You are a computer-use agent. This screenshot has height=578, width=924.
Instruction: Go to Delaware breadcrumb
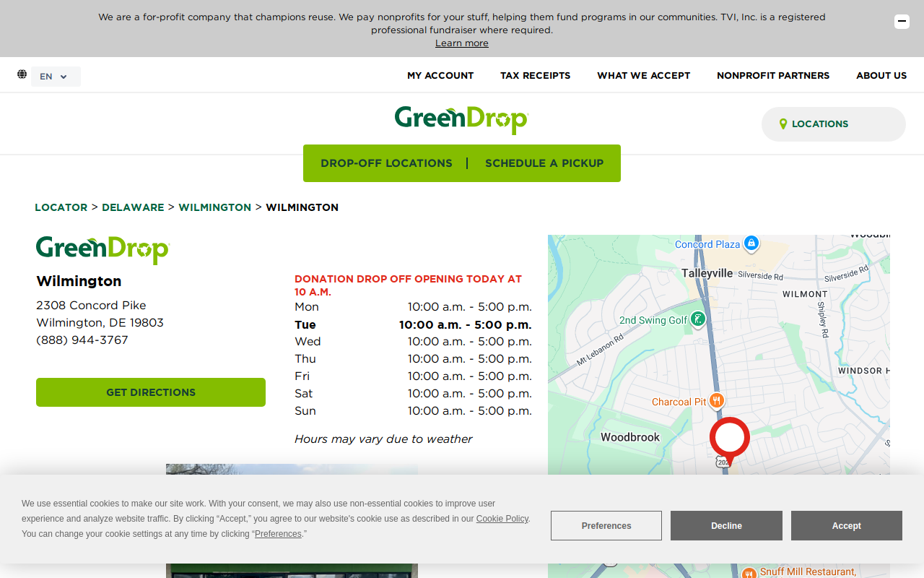tap(133, 207)
